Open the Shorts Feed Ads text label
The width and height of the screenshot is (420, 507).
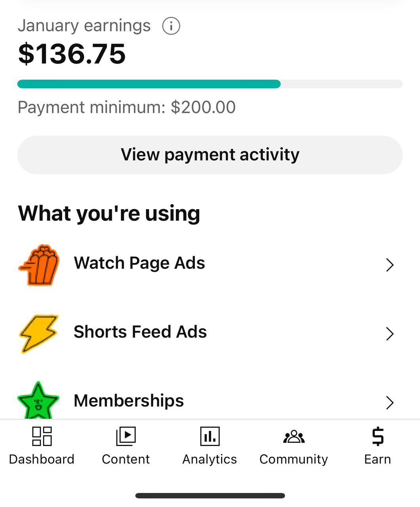pyautogui.click(x=140, y=332)
